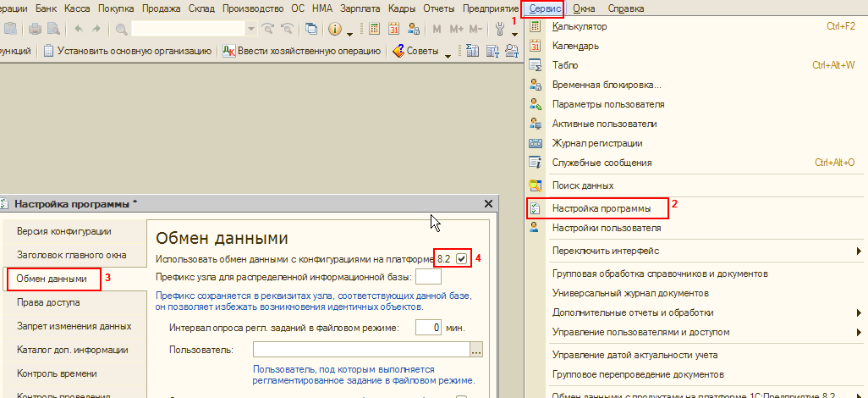This screenshot has width=868, height=398.
Task: Click Ввести хозяйственную операцию button
Action: 302,51
